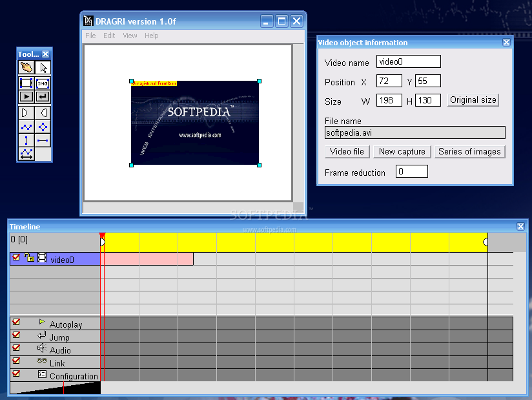Click the Position Y field

click(428, 81)
